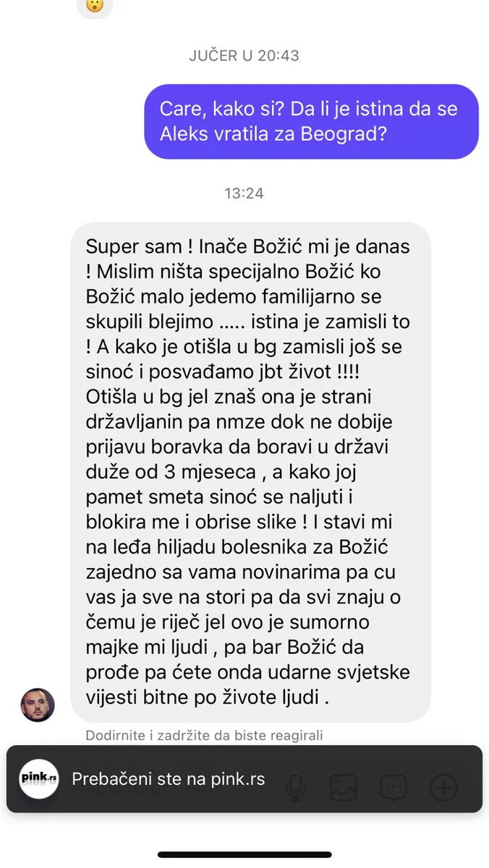The width and height of the screenshot is (489, 868).
Task: Click the 'pink.rs' text in the toast
Action: [x=239, y=779]
